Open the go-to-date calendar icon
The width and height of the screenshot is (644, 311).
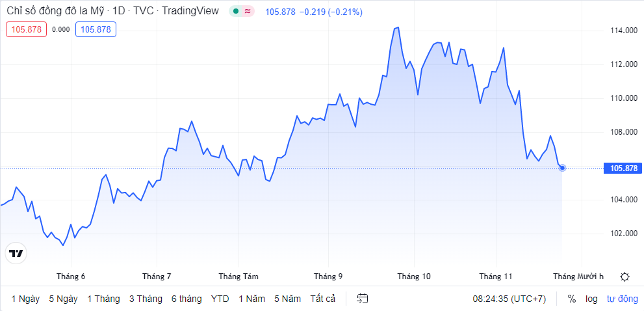(363, 299)
